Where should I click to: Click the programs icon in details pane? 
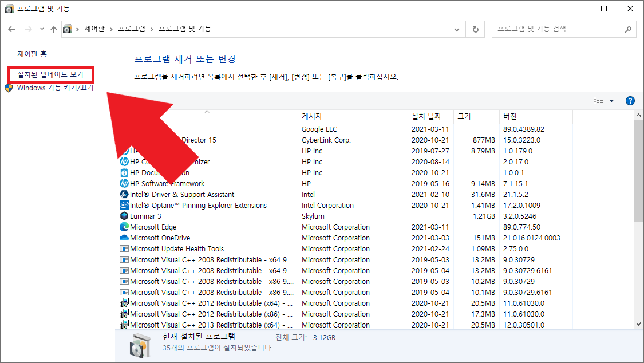(x=140, y=346)
